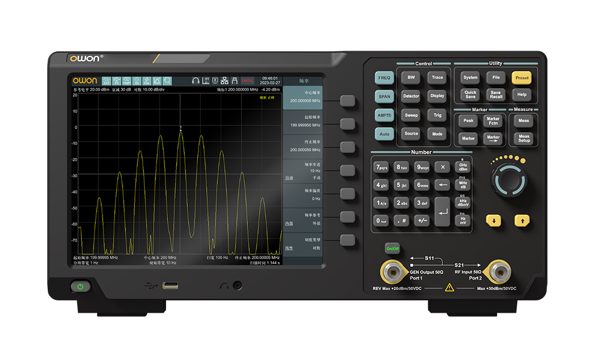The height and width of the screenshot is (364, 589).
Task: Tap the magnifier zoom icon on screen
Action: click(167, 81)
